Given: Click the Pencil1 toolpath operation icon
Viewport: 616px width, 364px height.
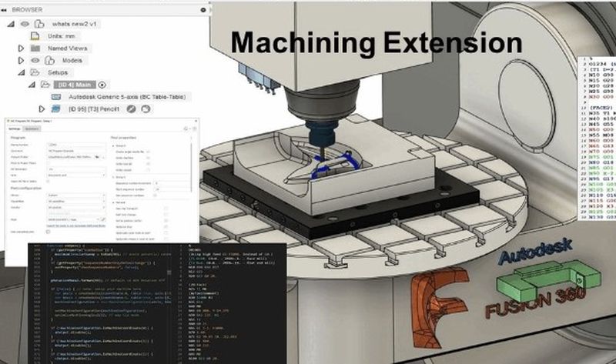Looking at the screenshot, I should click(x=55, y=109).
